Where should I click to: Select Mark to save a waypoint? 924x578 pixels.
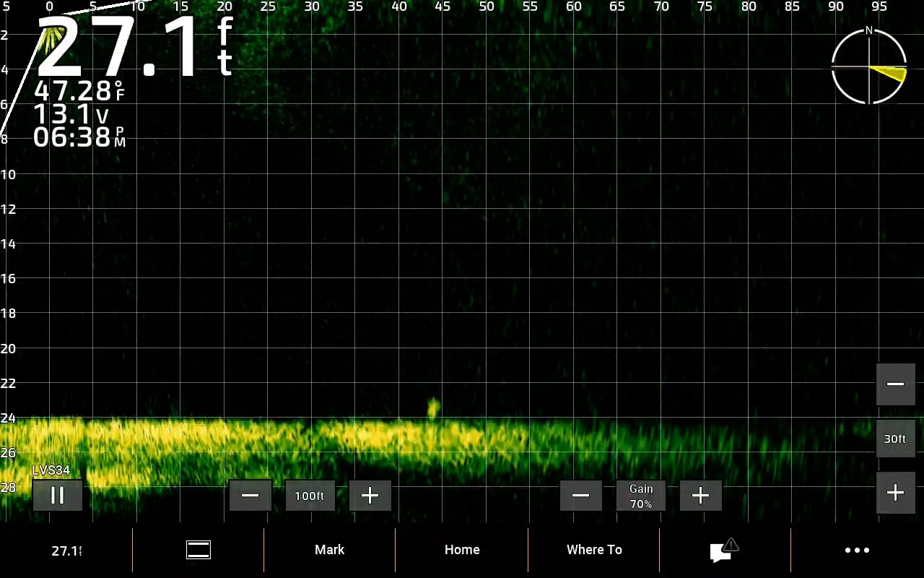(x=330, y=550)
